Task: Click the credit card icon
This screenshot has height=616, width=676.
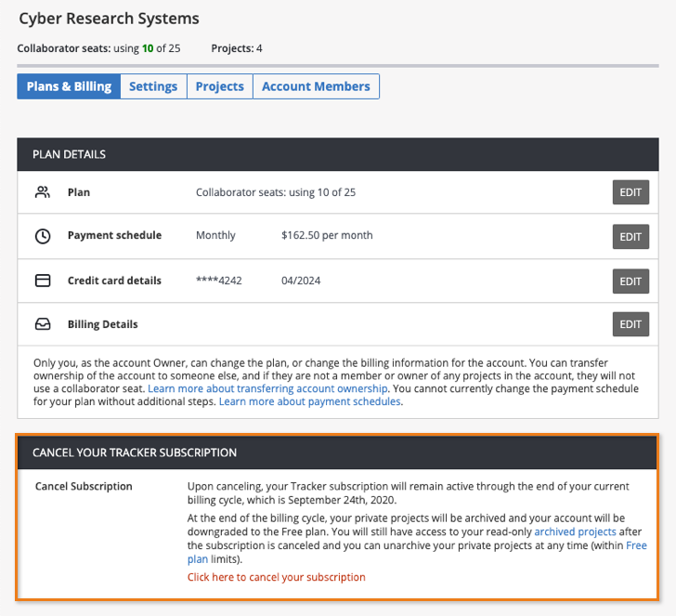Action: (x=43, y=281)
